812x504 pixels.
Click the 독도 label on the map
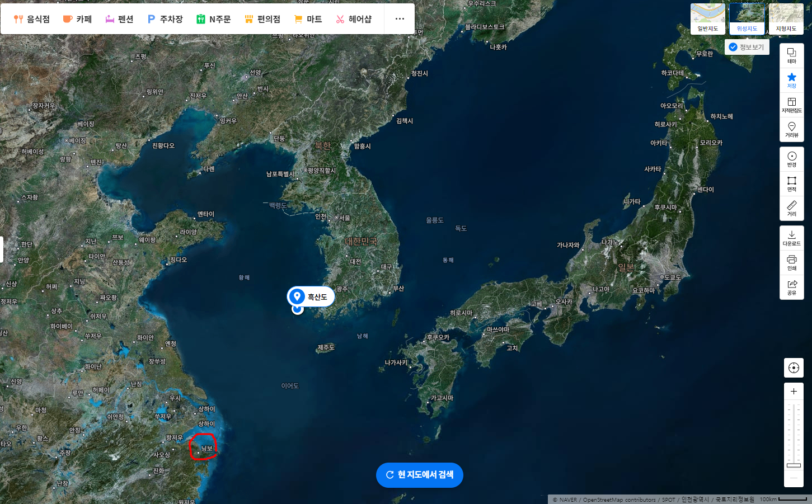(x=461, y=228)
